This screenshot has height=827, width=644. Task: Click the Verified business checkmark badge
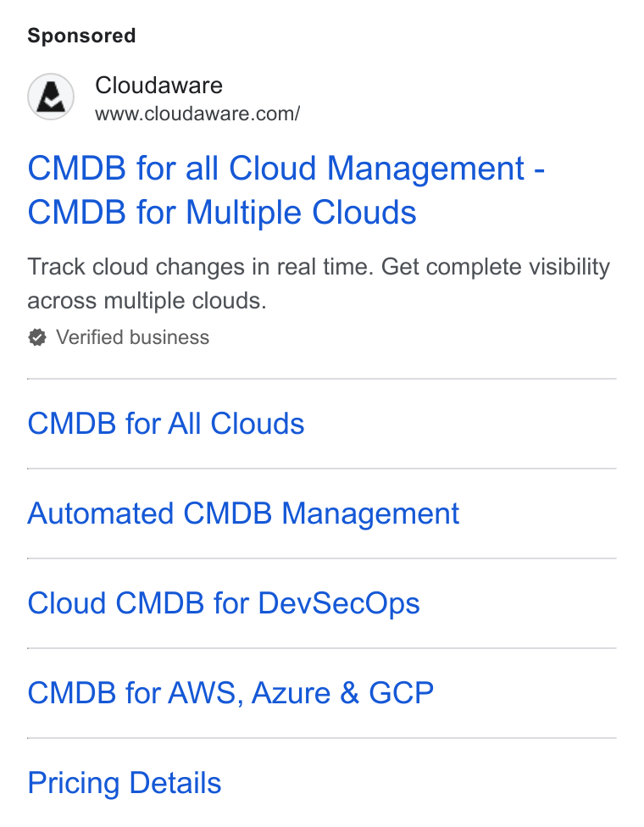tap(37, 337)
